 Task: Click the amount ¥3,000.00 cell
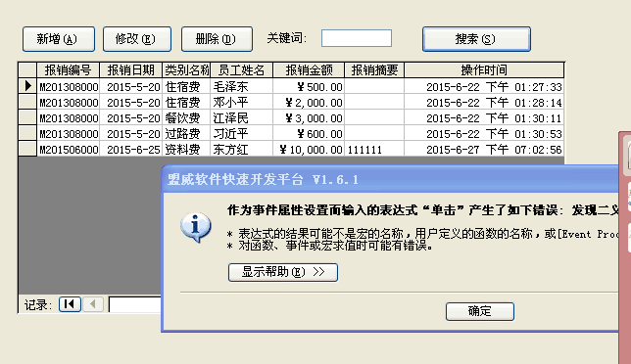coord(309,117)
